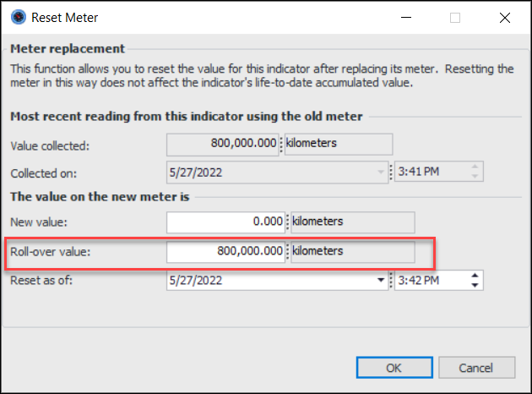This screenshot has height=394, width=532.
Task: Decrease the Reset as of time with down arrow
Action: pyautogui.click(x=475, y=285)
